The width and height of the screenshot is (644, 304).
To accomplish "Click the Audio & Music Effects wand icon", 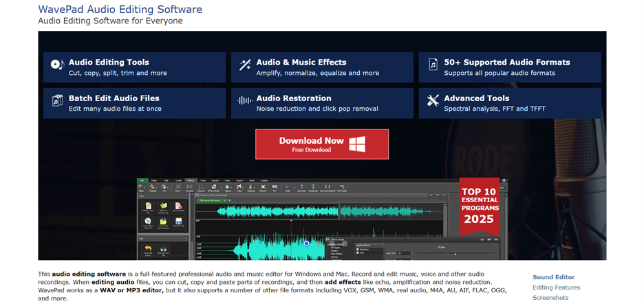I will [x=245, y=65].
